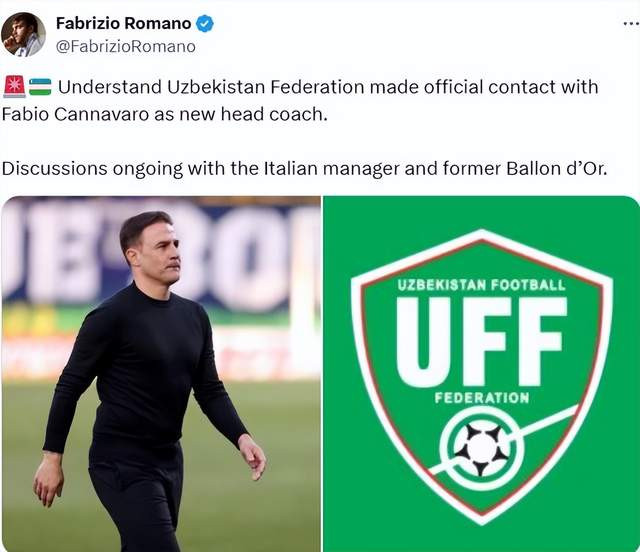Open the "Fabrizio Romano" display name

(x=123, y=23)
